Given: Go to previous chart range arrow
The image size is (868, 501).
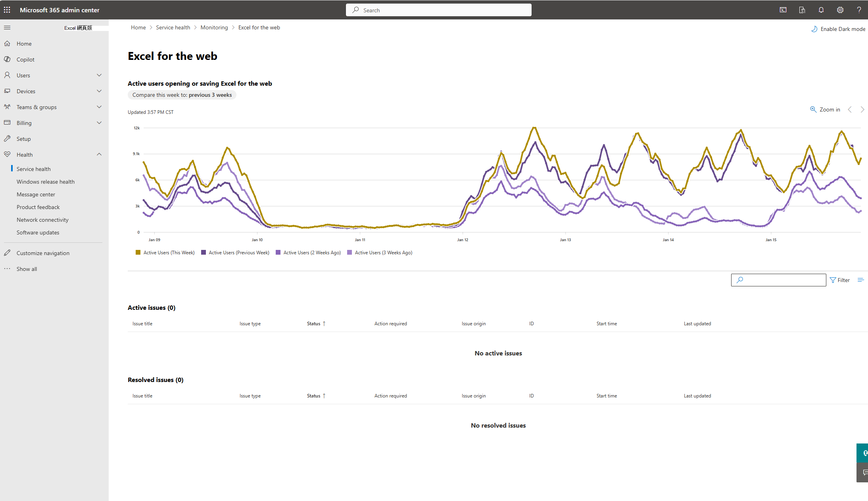Looking at the screenshot, I should click(x=850, y=109).
